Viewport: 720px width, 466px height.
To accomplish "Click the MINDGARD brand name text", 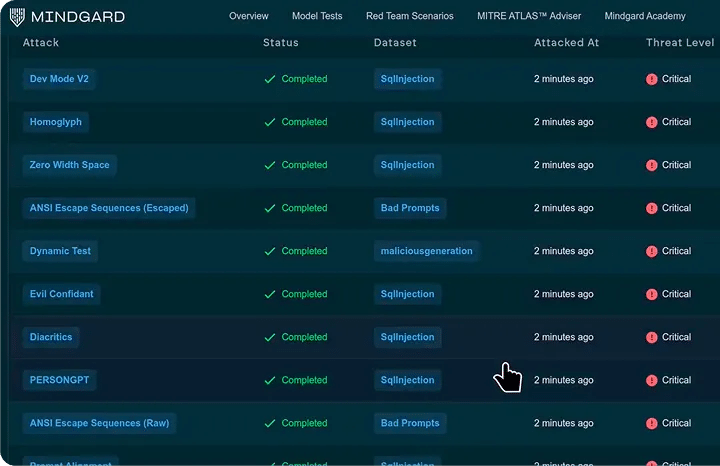I will click(x=78, y=17).
